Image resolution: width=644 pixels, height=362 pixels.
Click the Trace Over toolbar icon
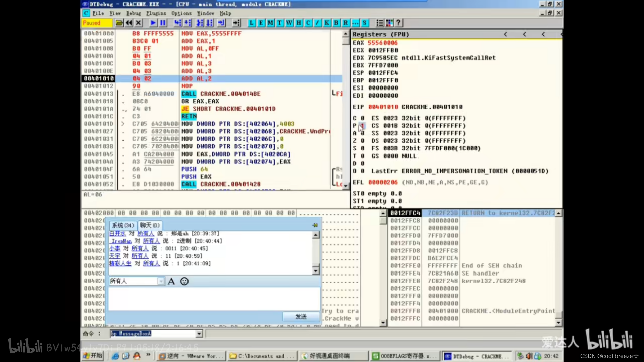[x=210, y=23]
